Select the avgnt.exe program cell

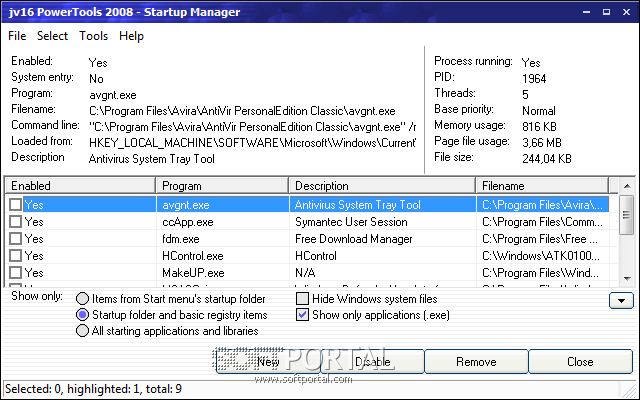point(222,204)
